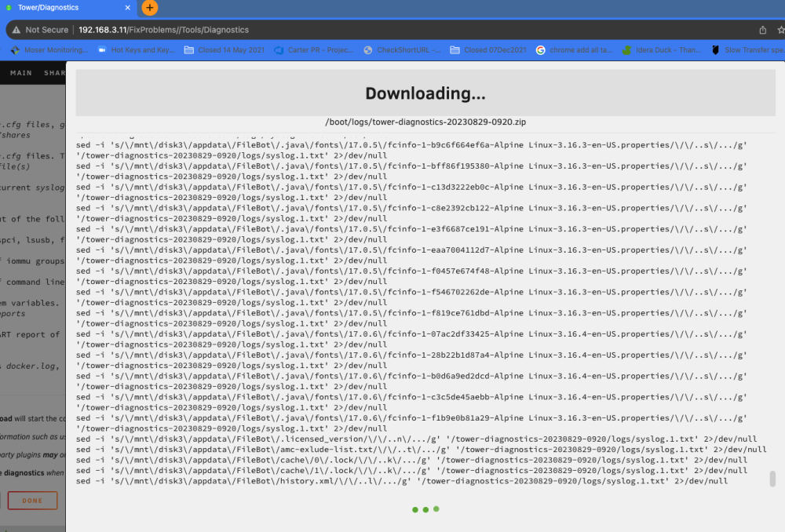The height and width of the screenshot is (532, 785).
Task: Open Closed 14 May 2021 bookmark folder
Action: coord(225,50)
